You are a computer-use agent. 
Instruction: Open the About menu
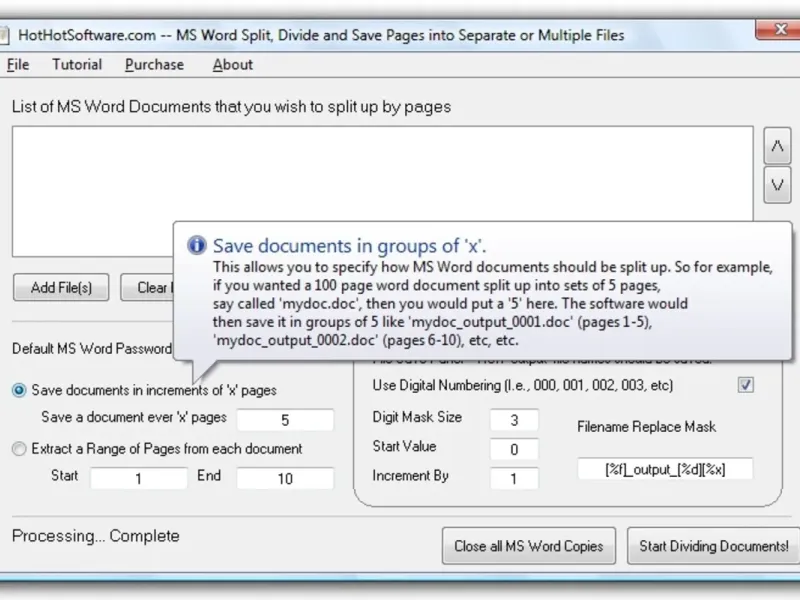coord(233,65)
